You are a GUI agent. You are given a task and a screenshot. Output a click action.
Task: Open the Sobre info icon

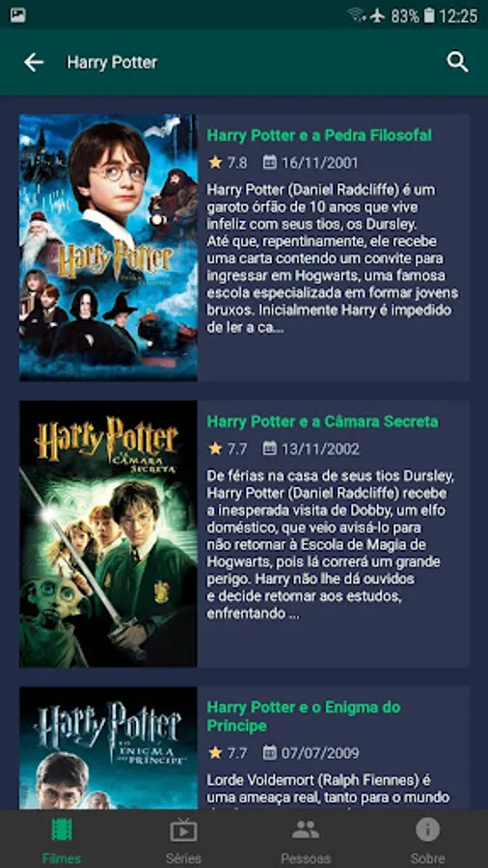427,829
